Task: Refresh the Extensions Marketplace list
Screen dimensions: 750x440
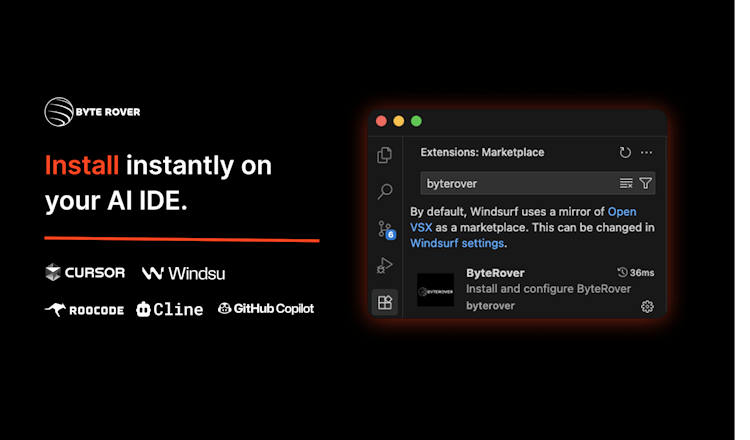Action: [625, 153]
